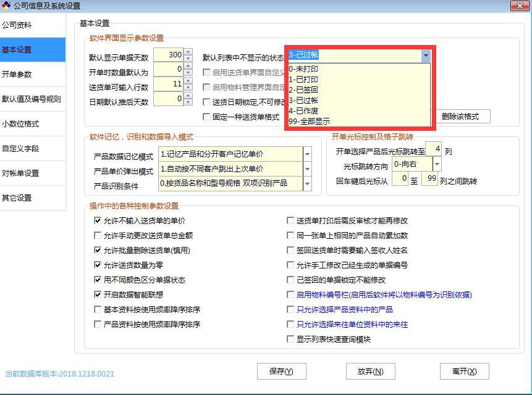This screenshot has width=532, height=395.
Task: Enable 签回送货单时需要输入签收人姓名
Action: pos(290,250)
